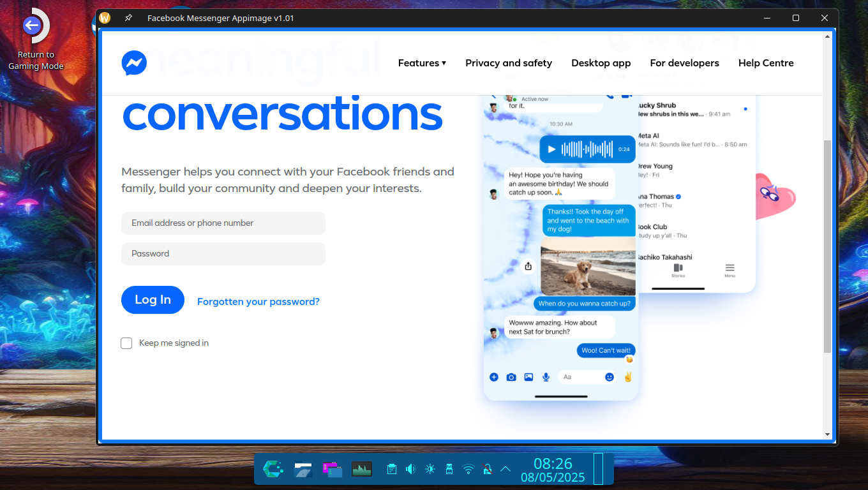Click the scrollbar down arrow
868x490 pixels.
point(828,434)
